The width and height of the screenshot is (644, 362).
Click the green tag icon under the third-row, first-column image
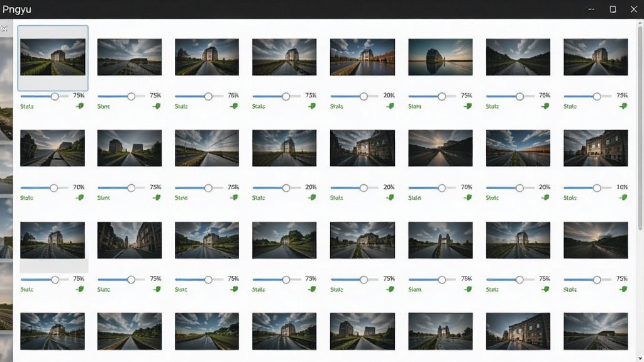pos(80,289)
